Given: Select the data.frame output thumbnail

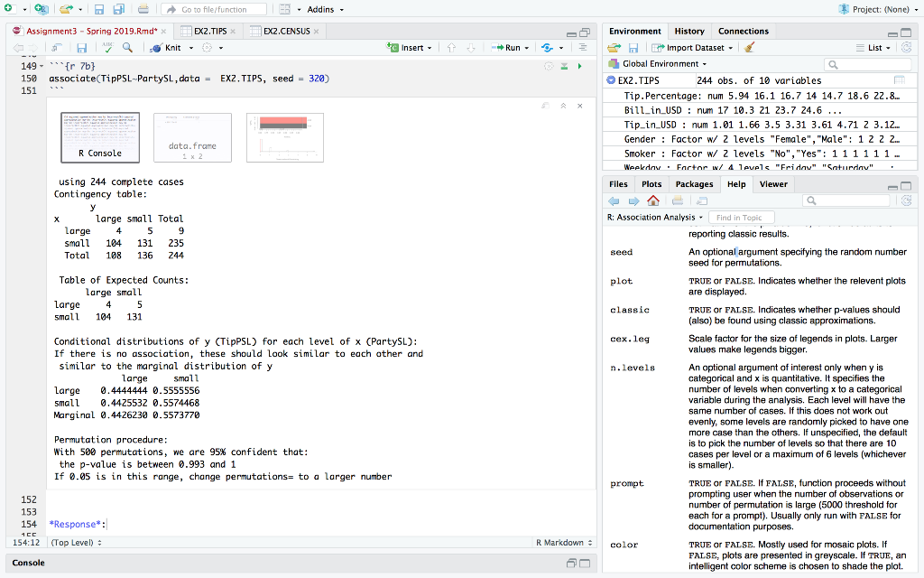Looking at the screenshot, I should pos(192,137).
